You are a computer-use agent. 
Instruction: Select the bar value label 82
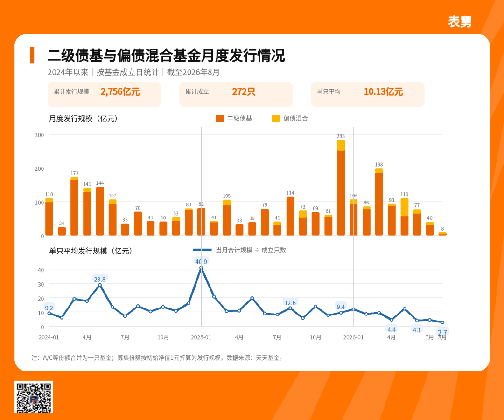[x=201, y=204]
